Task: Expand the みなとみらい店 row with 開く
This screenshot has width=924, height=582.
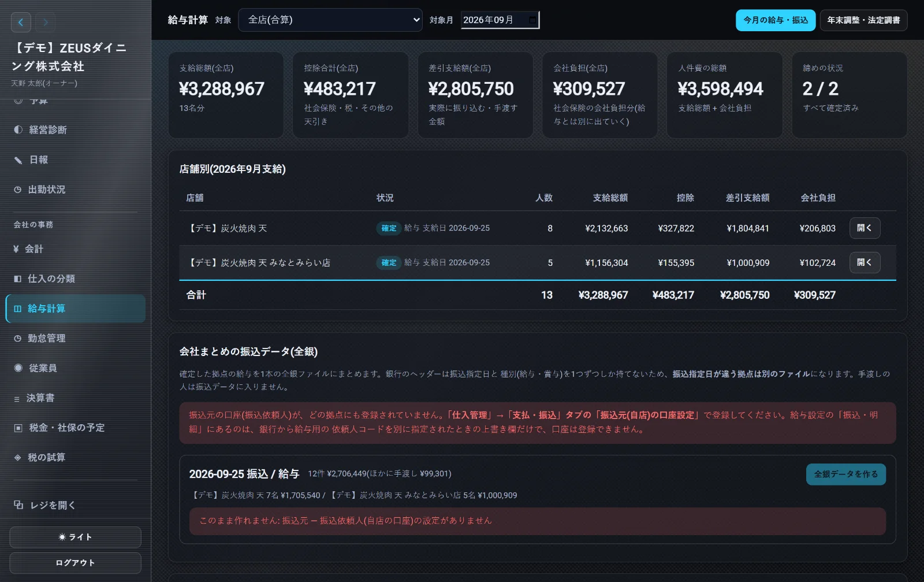Action: point(865,262)
